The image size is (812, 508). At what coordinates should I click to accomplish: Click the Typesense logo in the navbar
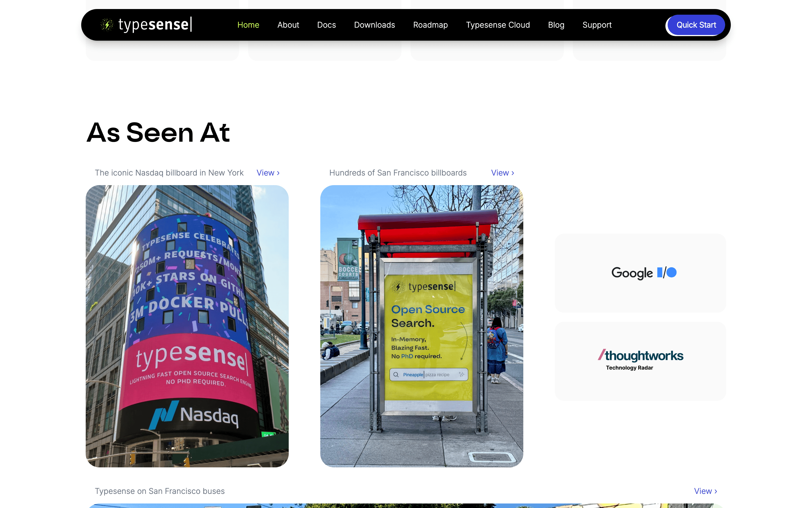(x=146, y=25)
